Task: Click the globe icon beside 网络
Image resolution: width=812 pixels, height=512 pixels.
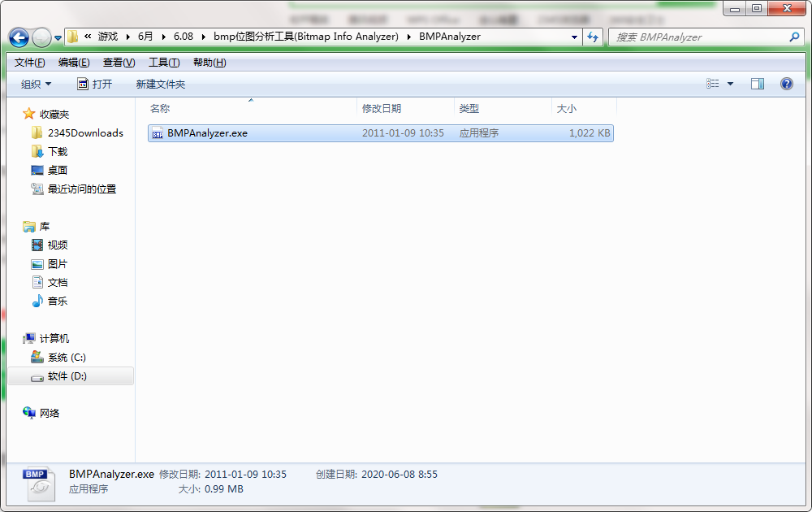Action: (x=29, y=413)
